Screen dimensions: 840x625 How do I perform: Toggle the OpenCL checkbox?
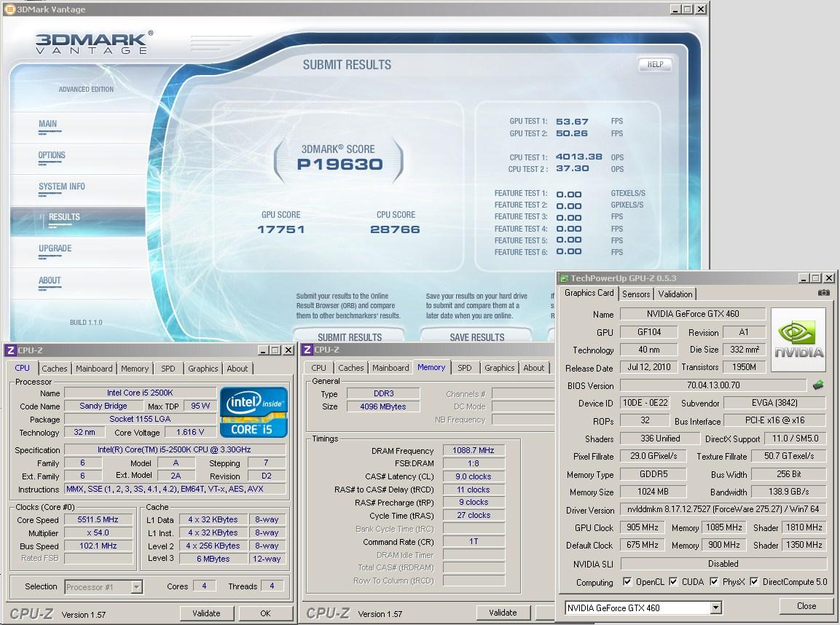[627, 581]
